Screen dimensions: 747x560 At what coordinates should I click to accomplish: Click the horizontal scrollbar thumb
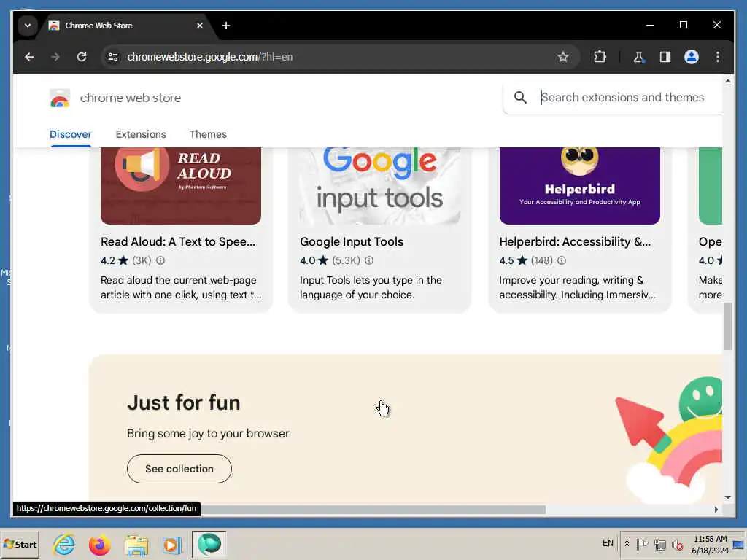373,510
